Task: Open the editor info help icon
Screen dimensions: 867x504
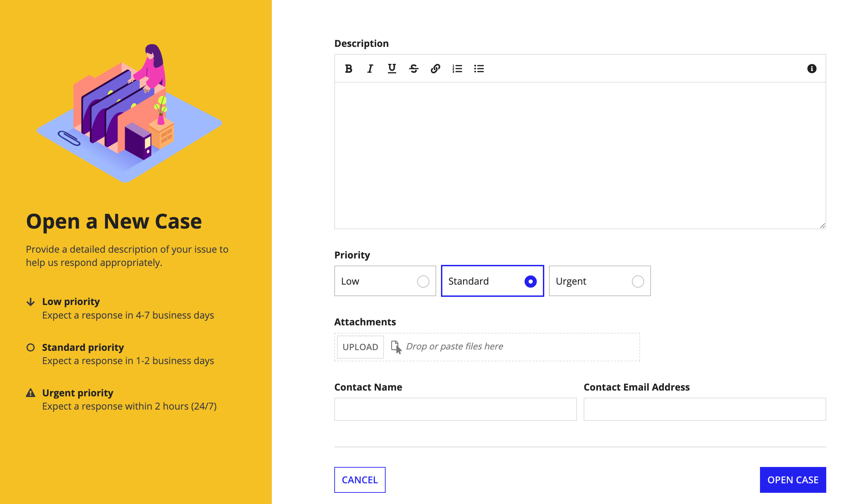Action: coord(811,69)
